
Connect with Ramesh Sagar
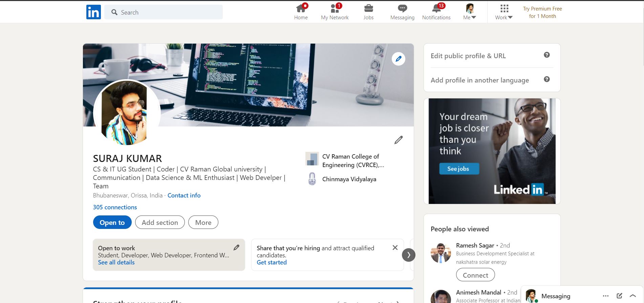coord(475,275)
